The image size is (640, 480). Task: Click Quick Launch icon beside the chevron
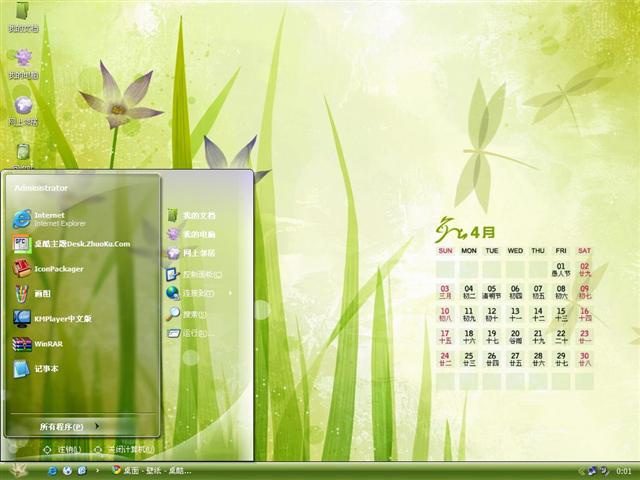pos(82,471)
